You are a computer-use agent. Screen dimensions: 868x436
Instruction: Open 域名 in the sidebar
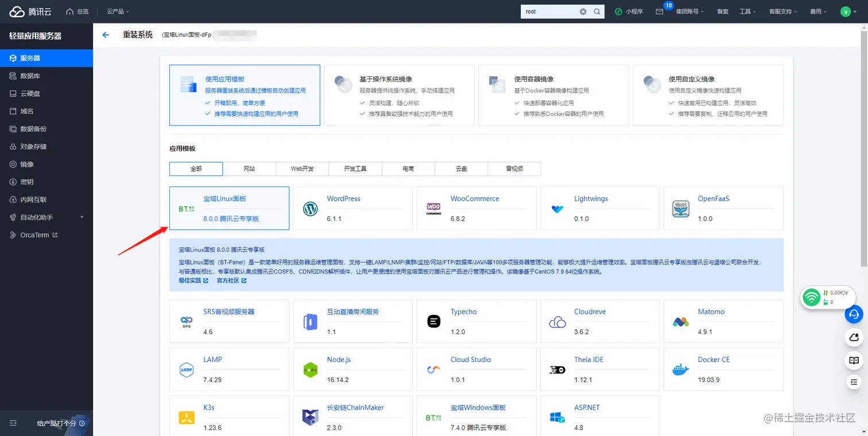click(x=46, y=111)
